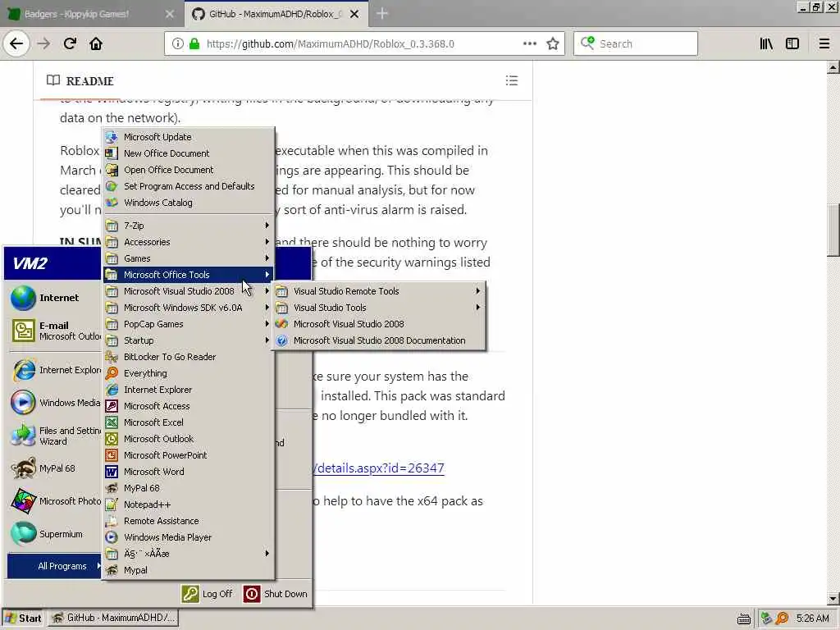Open the keyboard icon in system tray

(743, 619)
